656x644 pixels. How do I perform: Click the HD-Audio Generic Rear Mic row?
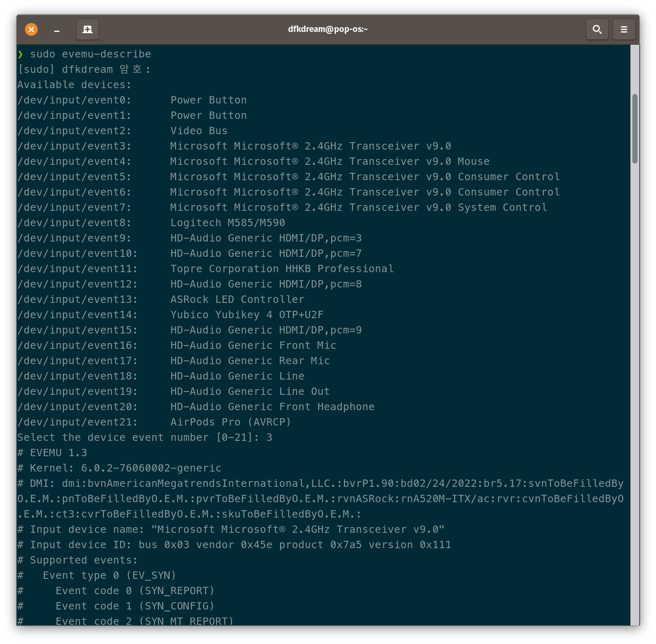pos(174,361)
